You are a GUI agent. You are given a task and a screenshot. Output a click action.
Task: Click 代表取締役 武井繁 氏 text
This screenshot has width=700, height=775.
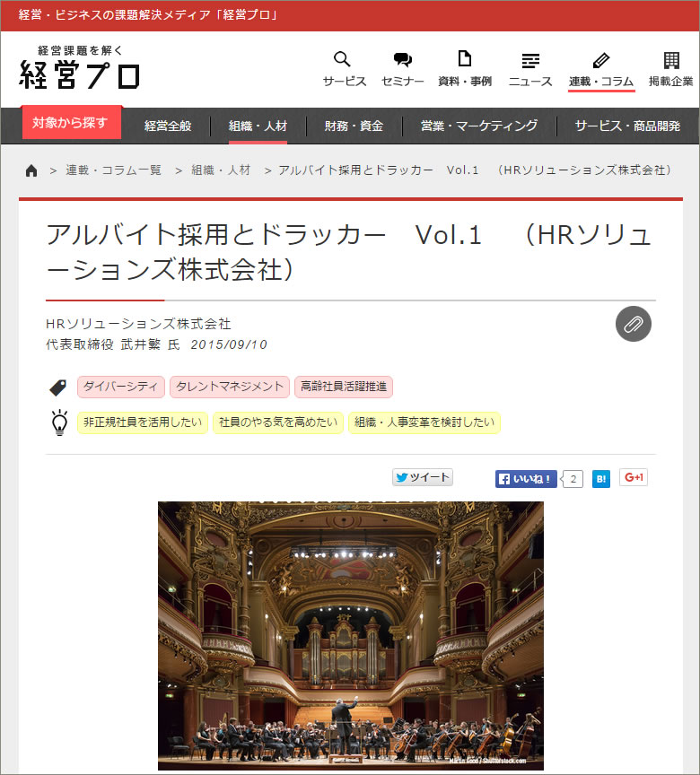[113, 344]
